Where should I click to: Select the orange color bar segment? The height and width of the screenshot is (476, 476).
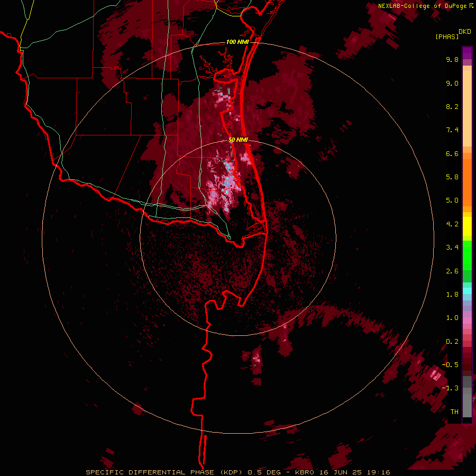[x=467, y=183]
